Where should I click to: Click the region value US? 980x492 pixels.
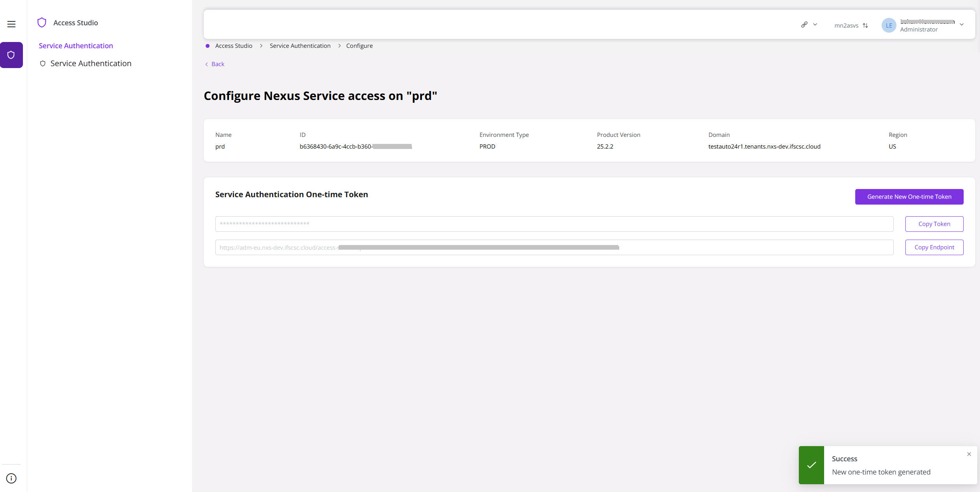[892, 147]
